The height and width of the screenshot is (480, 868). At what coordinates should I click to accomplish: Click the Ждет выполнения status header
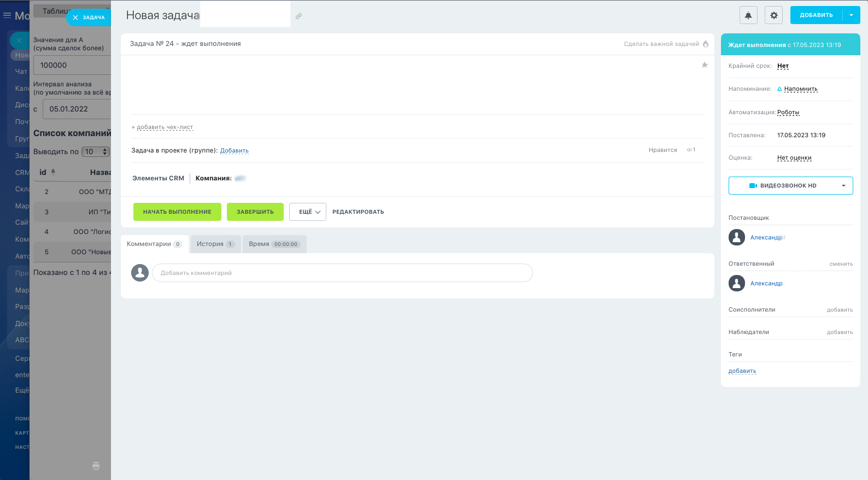[x=790, y=45]
